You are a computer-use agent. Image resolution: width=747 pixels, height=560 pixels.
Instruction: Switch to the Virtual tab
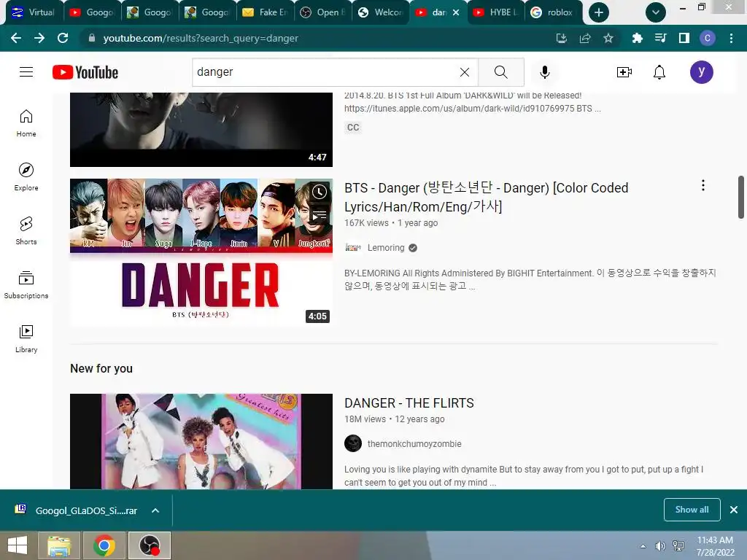point(34,12)
